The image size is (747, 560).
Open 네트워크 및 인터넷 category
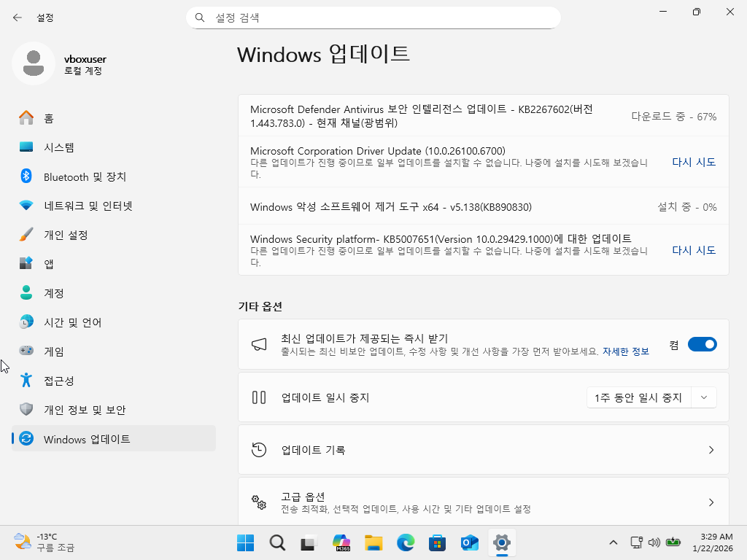click(114, 206)
